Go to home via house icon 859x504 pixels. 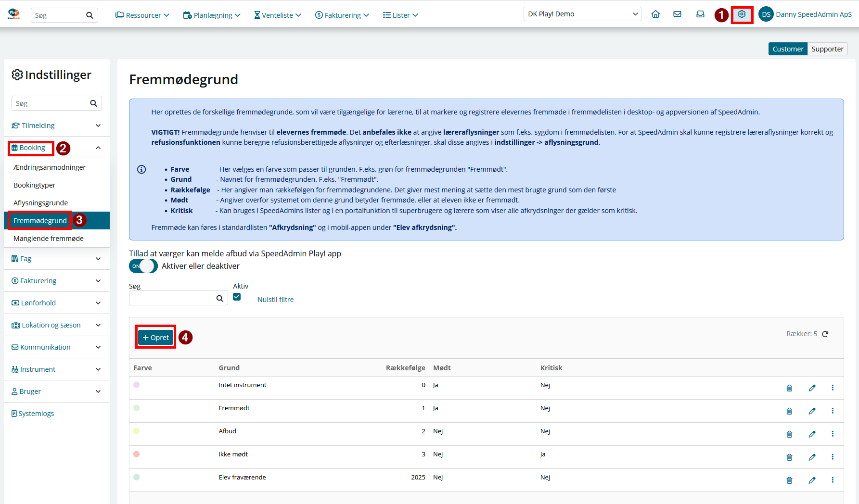(655, 14)
